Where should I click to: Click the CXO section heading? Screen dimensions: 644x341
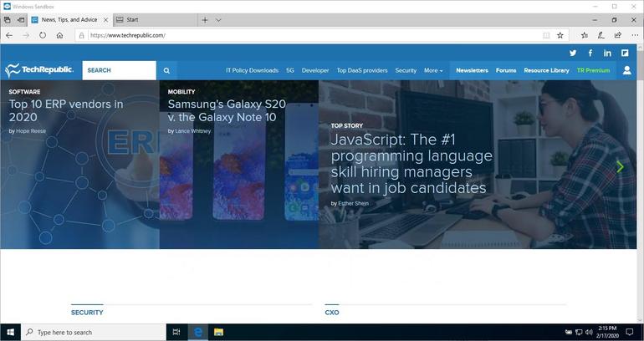click(332, 313)
